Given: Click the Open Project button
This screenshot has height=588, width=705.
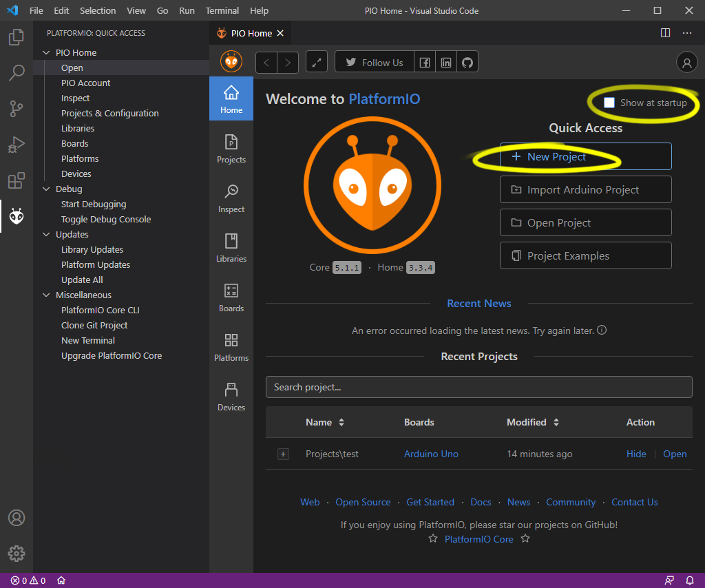Looking at the screenshot, I should (585, 222).
